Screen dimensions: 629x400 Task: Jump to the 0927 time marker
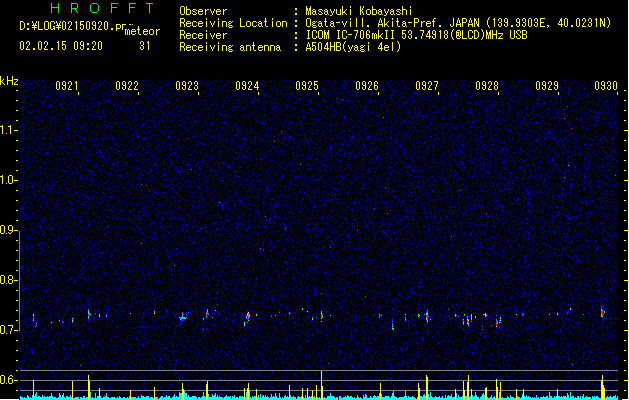pyautogui.click(x=427, y=86)
